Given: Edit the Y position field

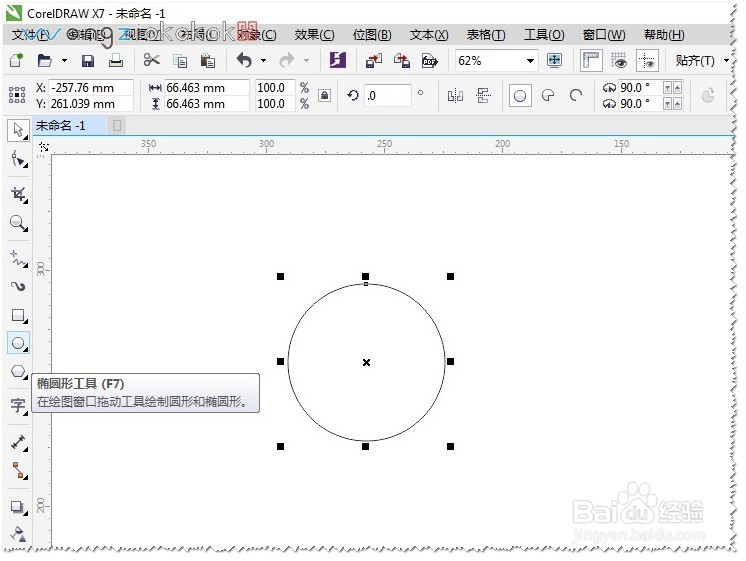Looking at the screenshot, I should pos(91,103).
